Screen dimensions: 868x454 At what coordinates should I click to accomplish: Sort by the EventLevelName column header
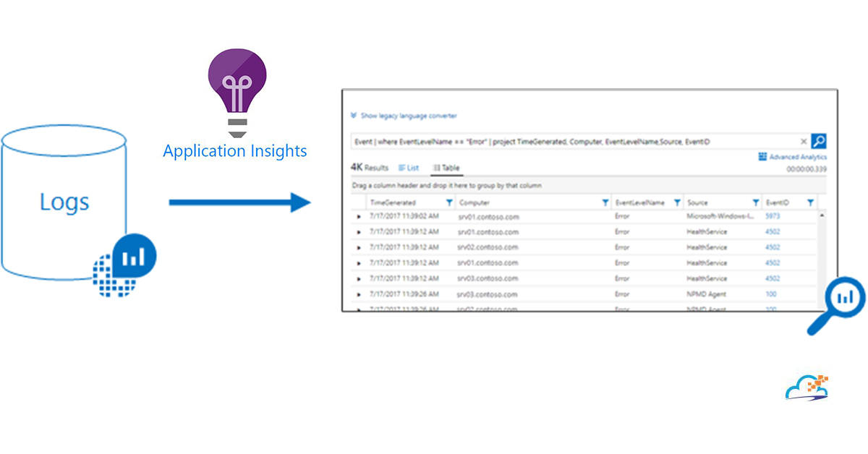[x=639, y=203]
